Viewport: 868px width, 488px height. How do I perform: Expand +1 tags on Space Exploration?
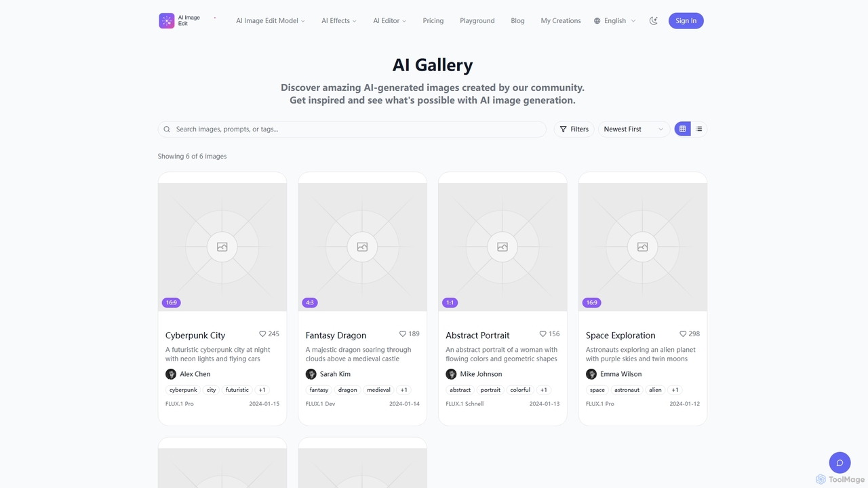click(x=675, y=390)
